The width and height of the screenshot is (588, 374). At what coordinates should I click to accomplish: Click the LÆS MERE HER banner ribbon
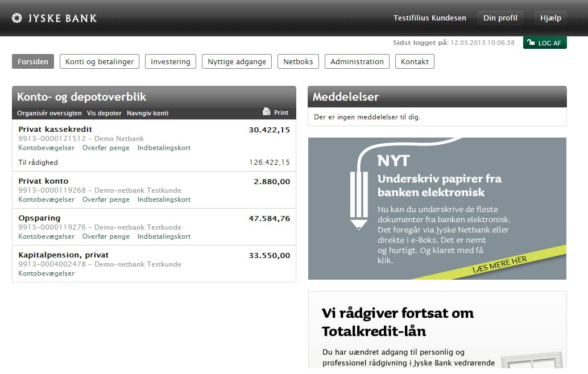click(499, 264)
